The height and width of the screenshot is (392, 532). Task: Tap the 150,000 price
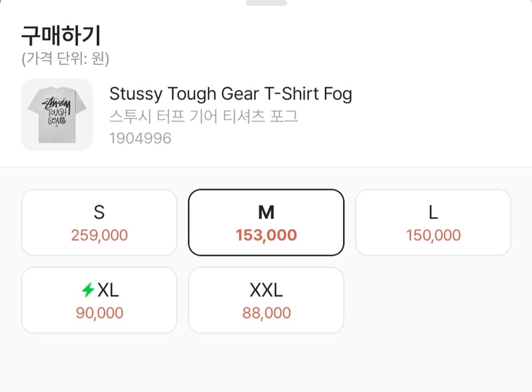tap(433, 235)
